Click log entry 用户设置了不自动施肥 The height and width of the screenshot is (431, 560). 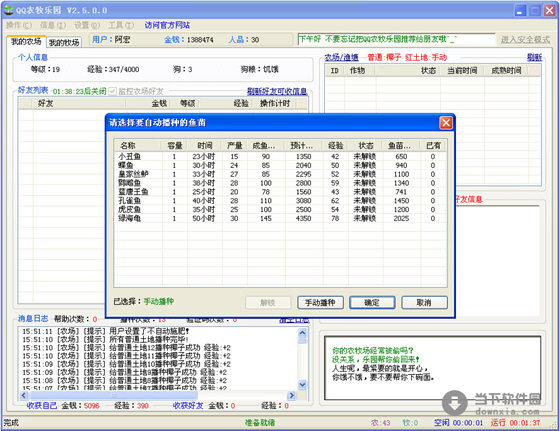tap(106, 331)
